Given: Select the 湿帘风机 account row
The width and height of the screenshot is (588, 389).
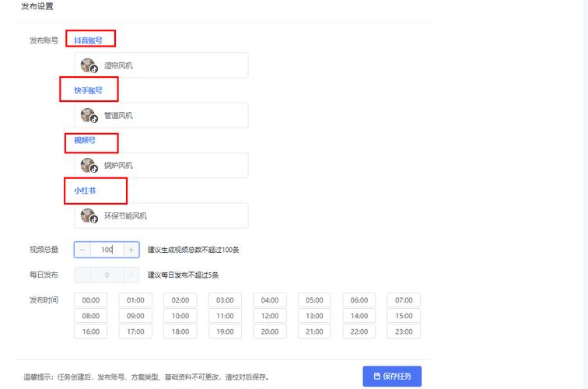Looking at the screenshot, I should click(161, 65).
